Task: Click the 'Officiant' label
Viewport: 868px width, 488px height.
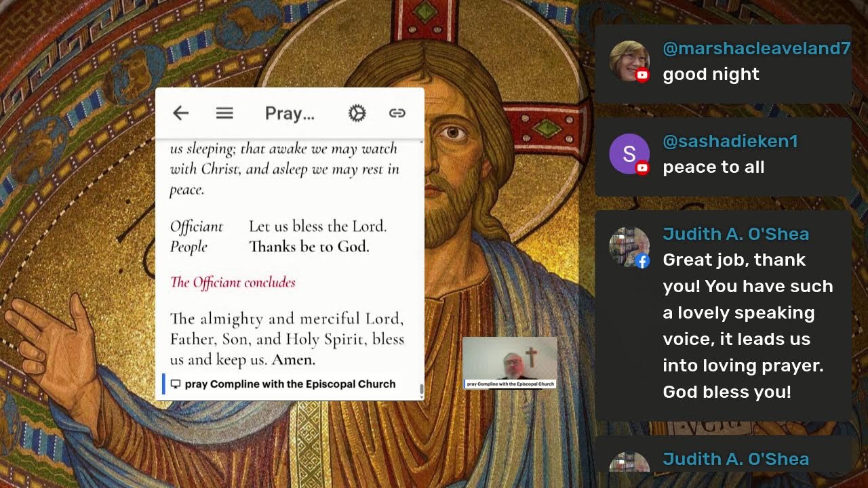Action: (x=196, y=226)
